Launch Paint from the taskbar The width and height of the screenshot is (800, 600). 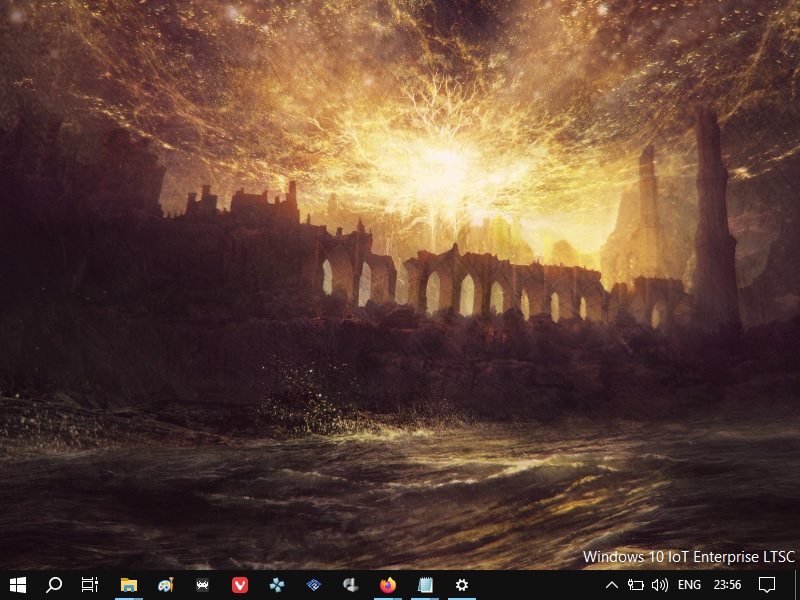tap(166, 585)
